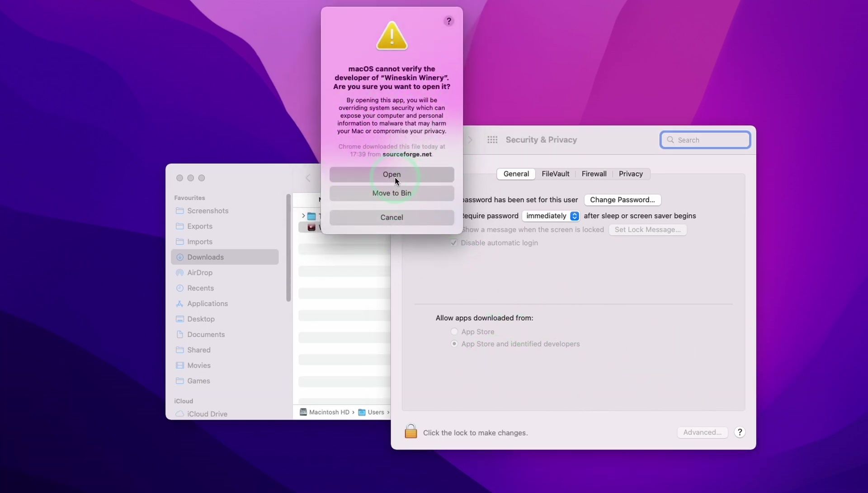Click the red close button of Finder window
Viewport: 868px width, 493px height.
[x=179, y=178]
